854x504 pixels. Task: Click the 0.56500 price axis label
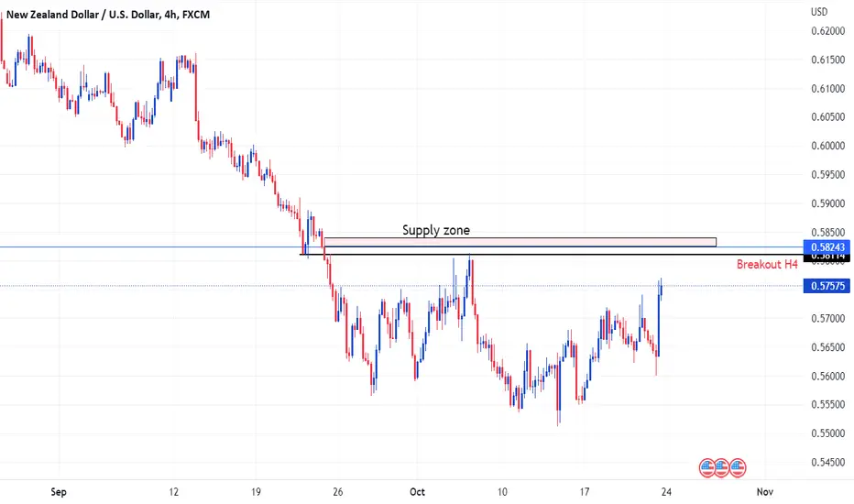827,347
